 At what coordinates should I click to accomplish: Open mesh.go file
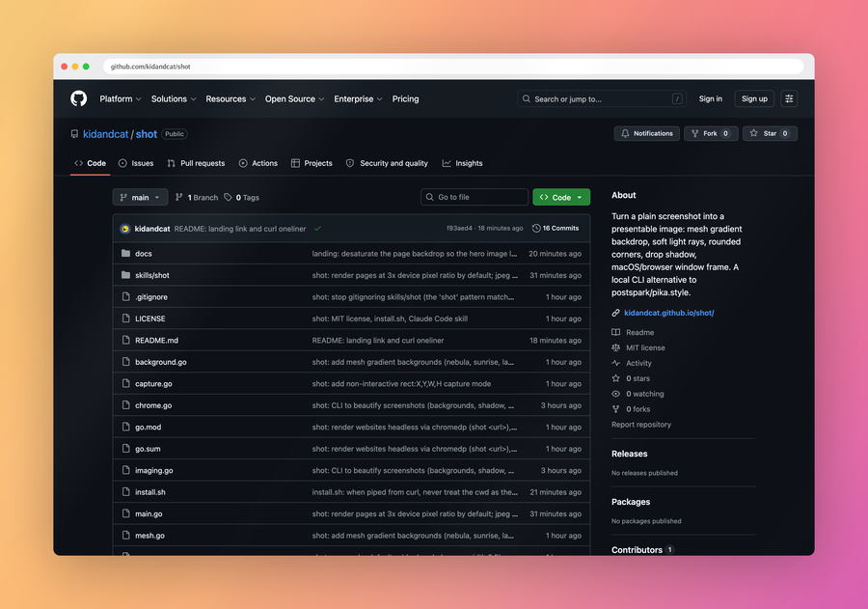(x=149, y=536)
